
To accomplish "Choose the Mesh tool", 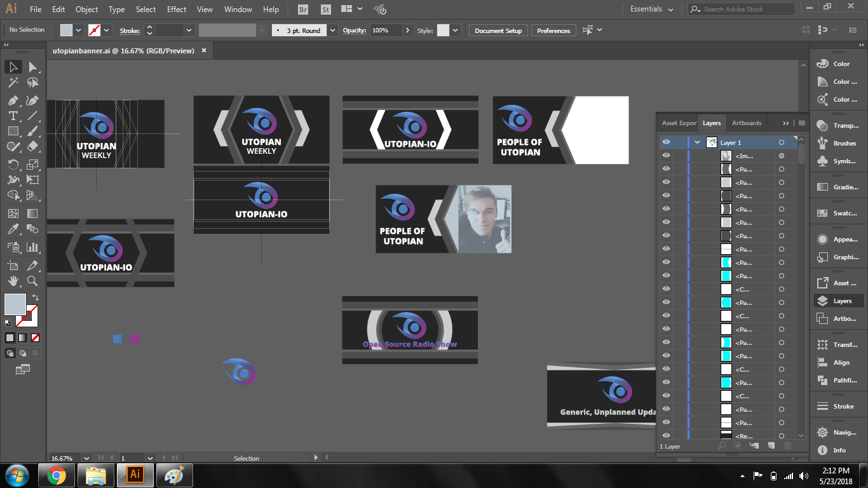I will pyautogui.click(x=13, y=213).
